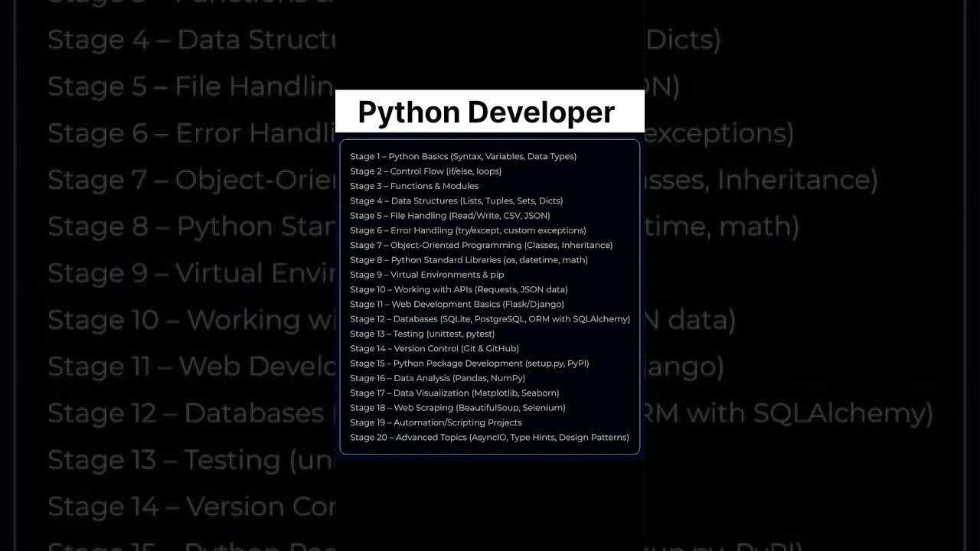Select Stage 13 Testing line in card

click(x=422, y=334)
